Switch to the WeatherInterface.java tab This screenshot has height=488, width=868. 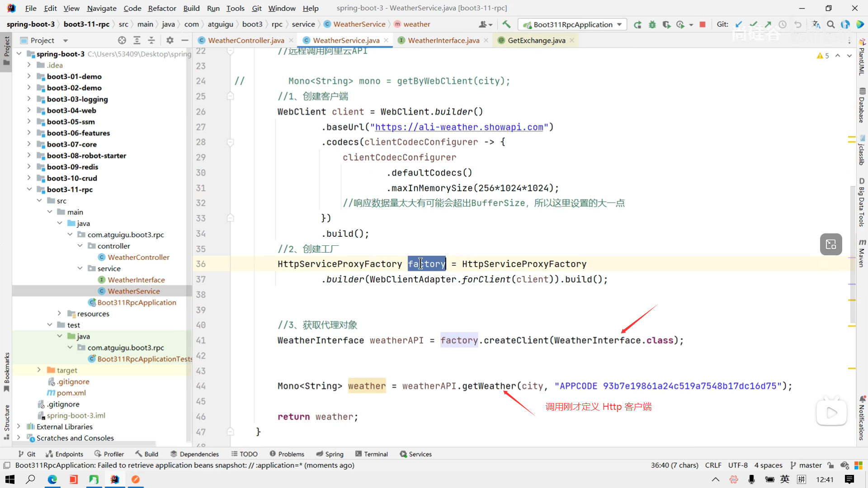coord(443,40)
